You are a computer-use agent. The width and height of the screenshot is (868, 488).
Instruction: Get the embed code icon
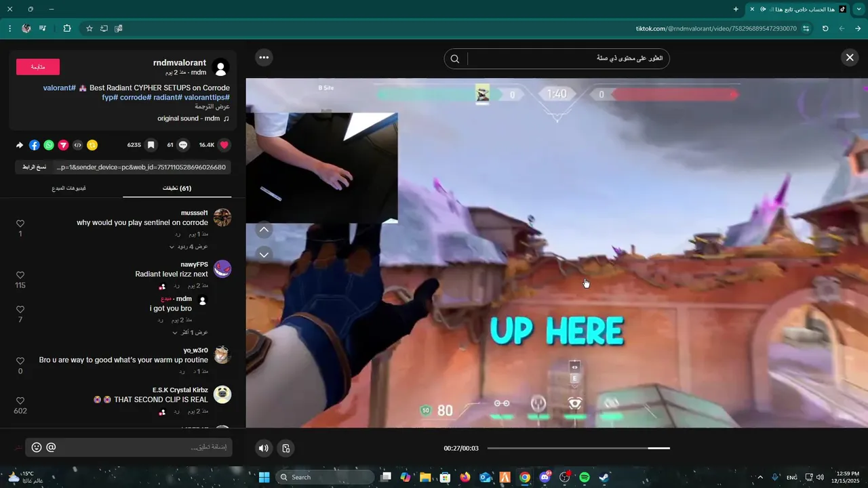point(78,145)
